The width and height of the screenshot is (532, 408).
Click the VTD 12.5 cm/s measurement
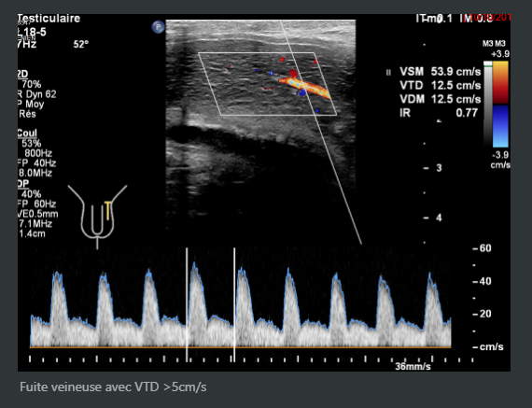coord(440,85)
